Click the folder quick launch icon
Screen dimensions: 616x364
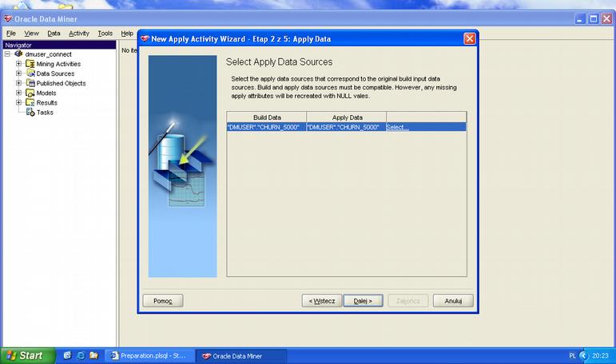(94, 355)
